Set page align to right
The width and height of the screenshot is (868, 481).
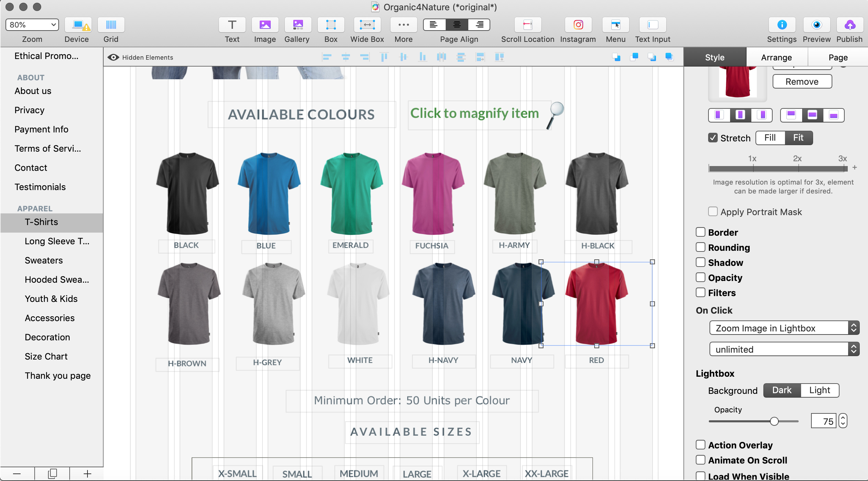click(479, 25)
